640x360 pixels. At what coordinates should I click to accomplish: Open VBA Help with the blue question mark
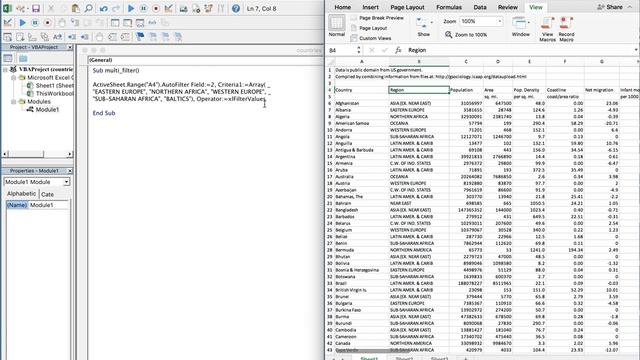(x=236, y=8)
